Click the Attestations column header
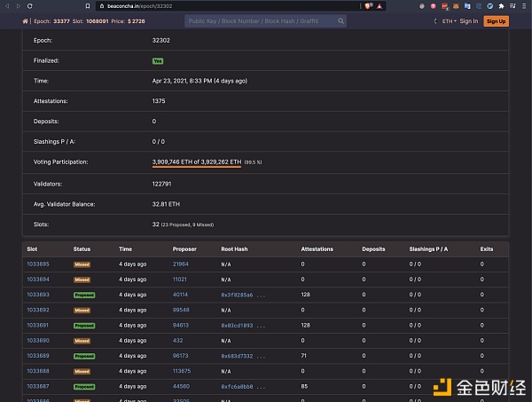532x402 pixels. point(317,249)
